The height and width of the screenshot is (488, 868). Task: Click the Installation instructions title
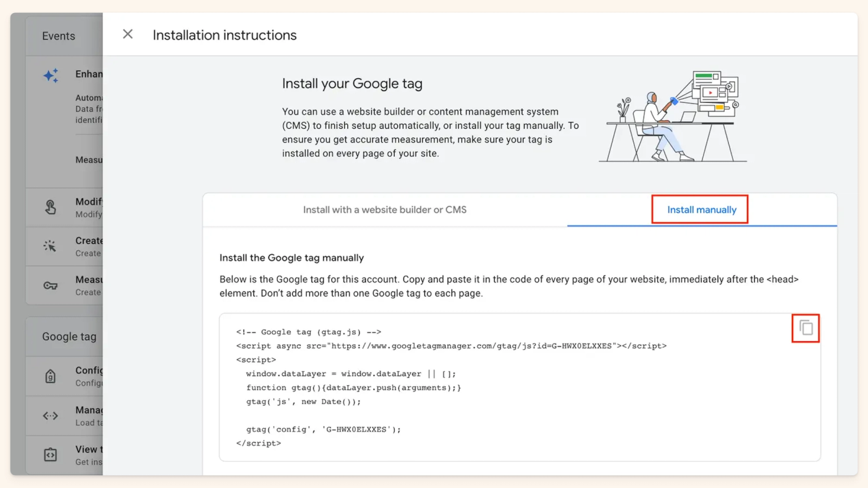coord(224,35)
